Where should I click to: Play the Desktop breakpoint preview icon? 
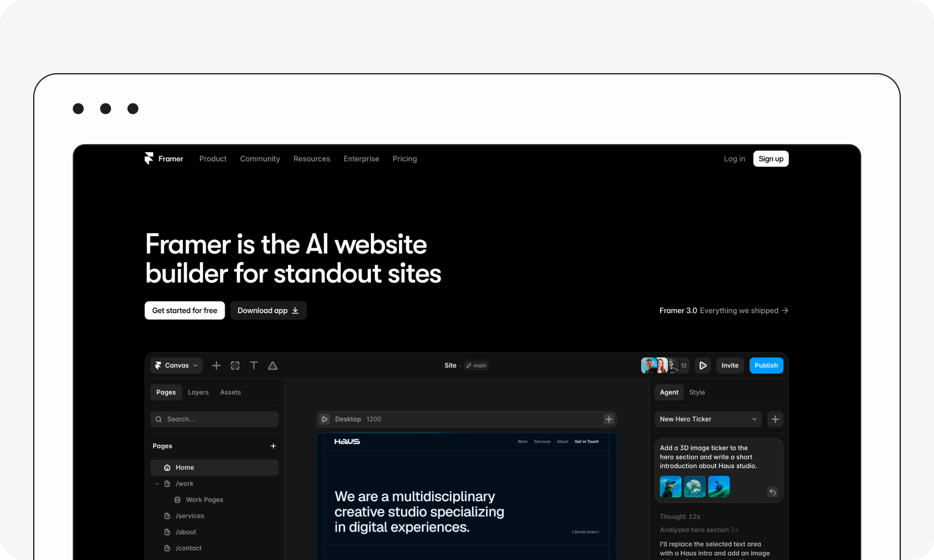[325, 419]
